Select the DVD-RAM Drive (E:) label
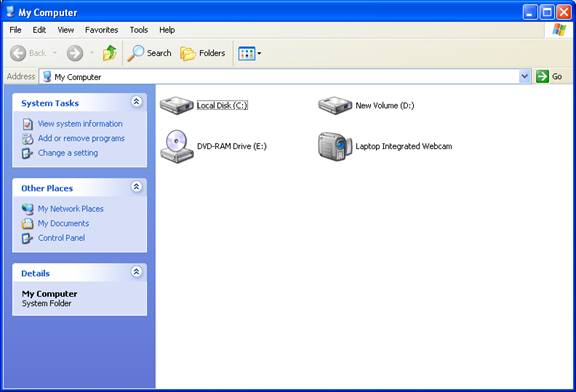This screenshot has height=392, width=576. (232, 146)
